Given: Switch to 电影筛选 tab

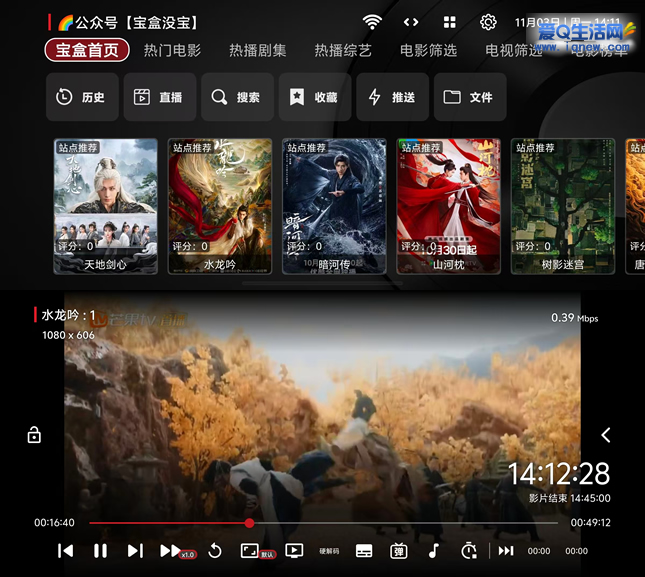Looking at the screenshot, I should 428,50.
